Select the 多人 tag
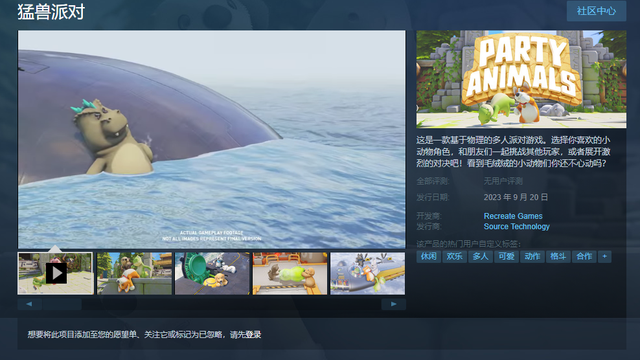640x360 pixels. (480, 256)
